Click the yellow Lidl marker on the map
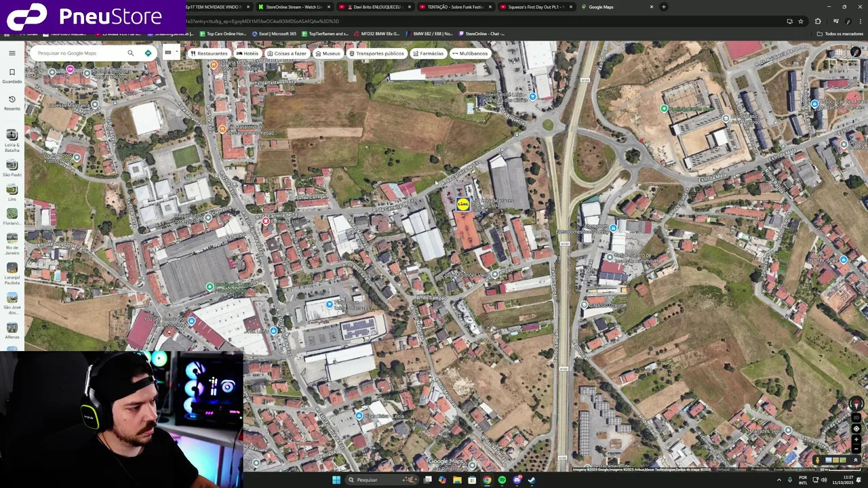 coord(462,204)
